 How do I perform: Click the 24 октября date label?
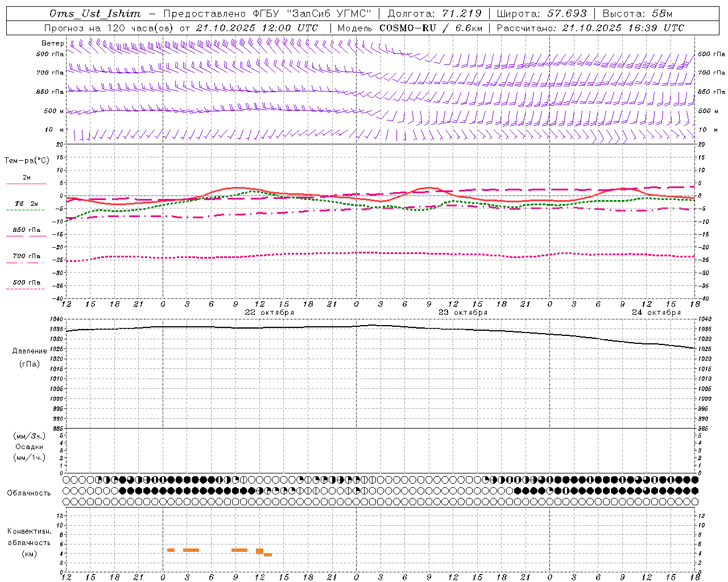656,313
